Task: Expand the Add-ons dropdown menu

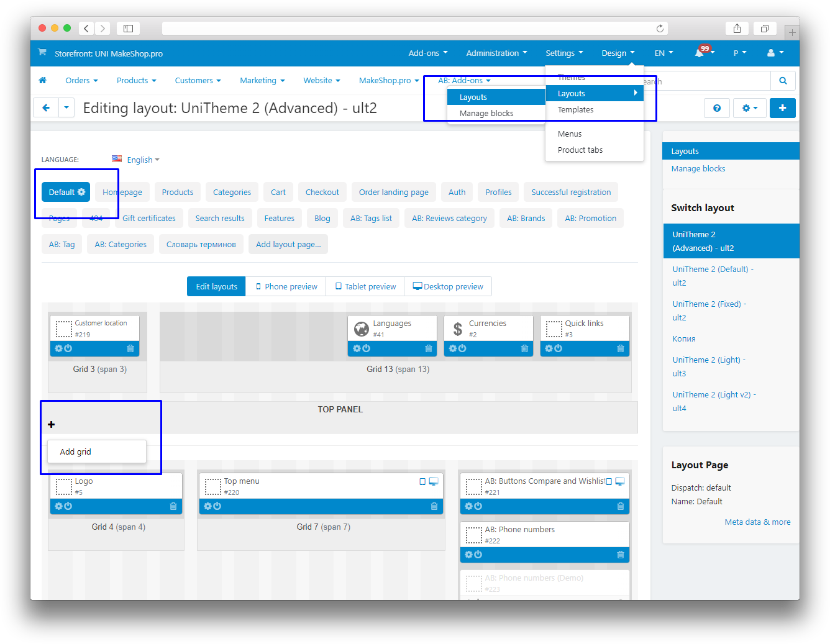Action: click(428, 53)
